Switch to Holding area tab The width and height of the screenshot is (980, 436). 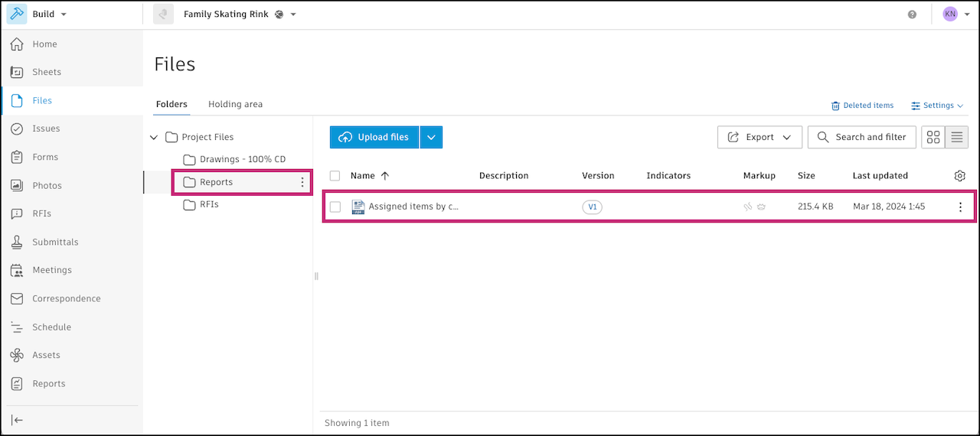click(x=235, y=104)
